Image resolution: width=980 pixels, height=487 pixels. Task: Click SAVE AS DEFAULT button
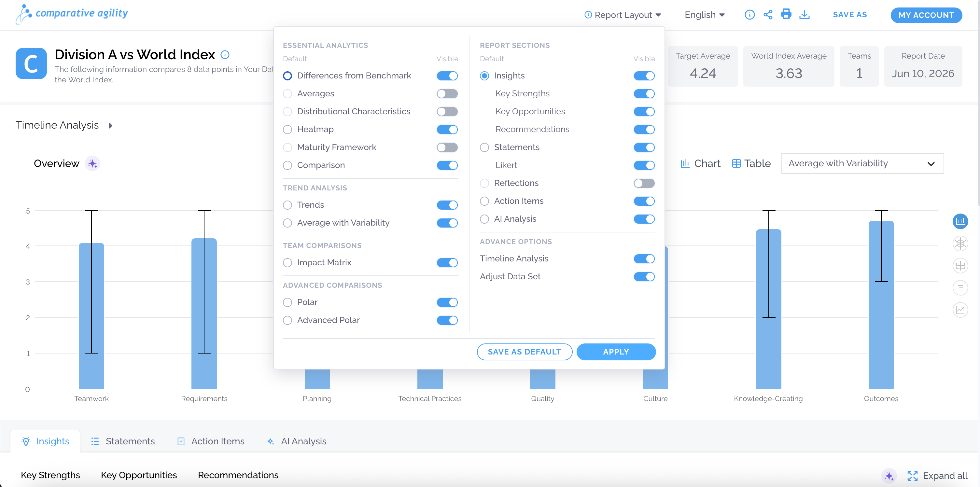(524, 352)
